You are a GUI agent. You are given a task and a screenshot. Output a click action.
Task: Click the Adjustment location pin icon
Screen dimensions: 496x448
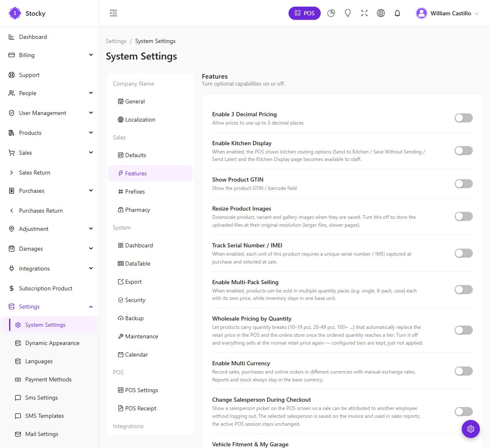[x=12, y=229]
